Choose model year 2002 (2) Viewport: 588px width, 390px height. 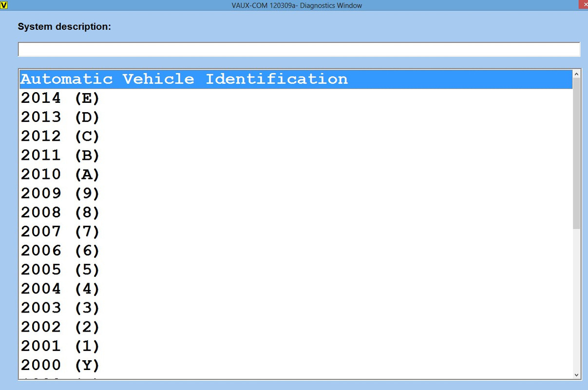click(296, 326)
